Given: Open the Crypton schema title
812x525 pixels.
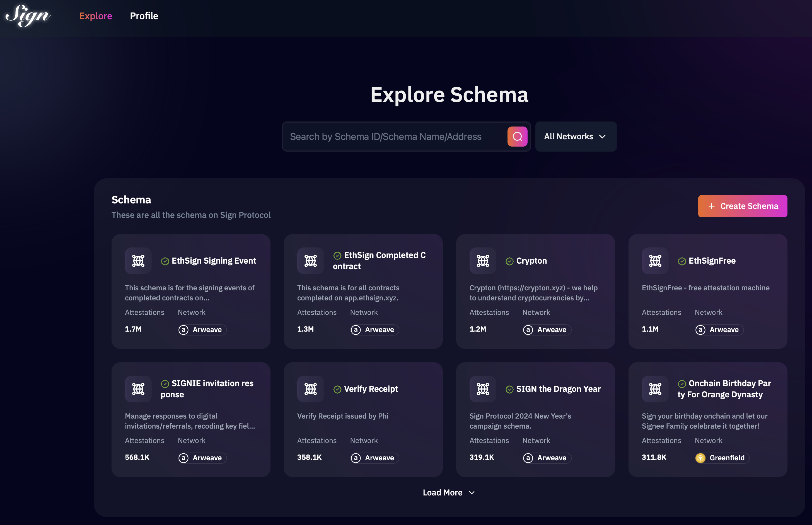Looking at the screenshot, I should pos(531,261).
